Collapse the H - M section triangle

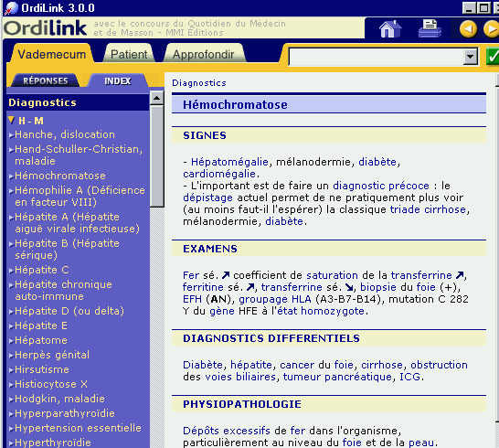(x=12, y=120)
